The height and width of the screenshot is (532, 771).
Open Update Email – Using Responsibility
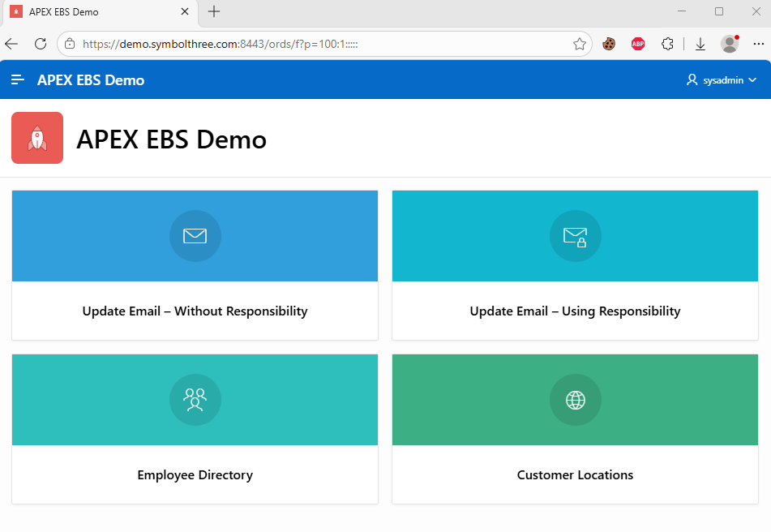click(576, 311)
